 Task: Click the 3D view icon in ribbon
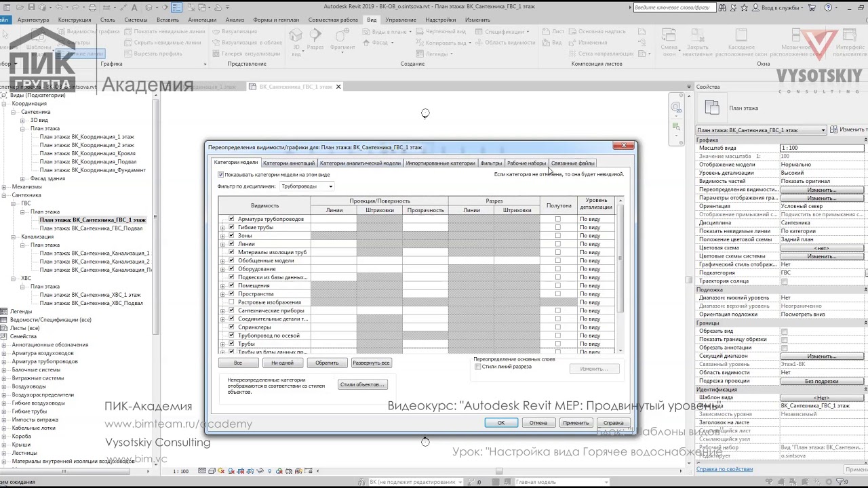coord(296,36)
